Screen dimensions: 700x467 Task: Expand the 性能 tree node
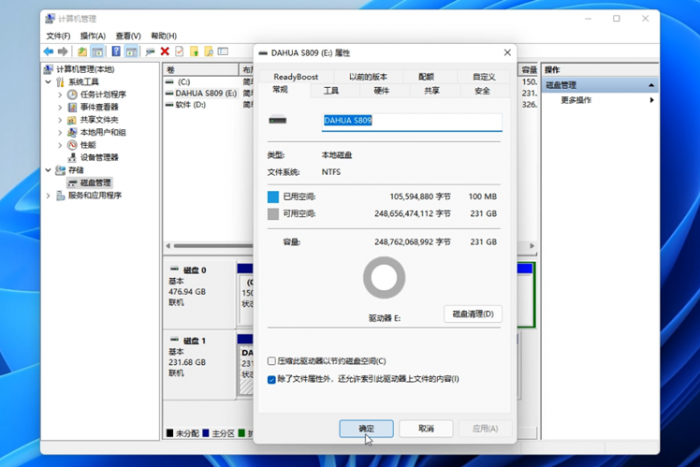point(60,145)
